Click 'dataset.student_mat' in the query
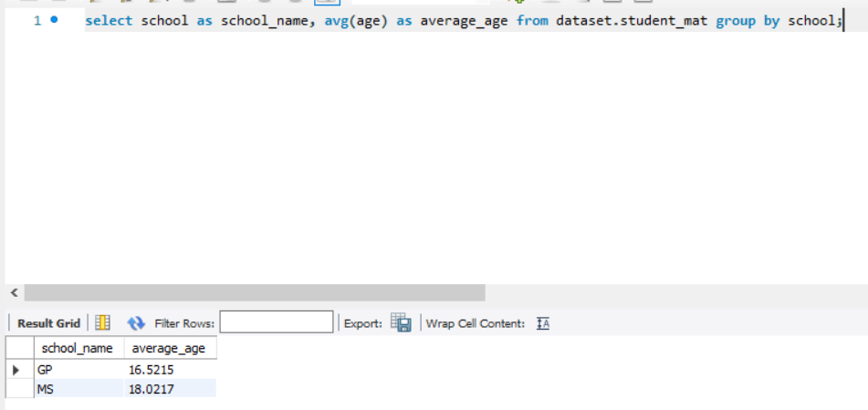The width and height of the screenshot is (868, 410). [633, 21]
